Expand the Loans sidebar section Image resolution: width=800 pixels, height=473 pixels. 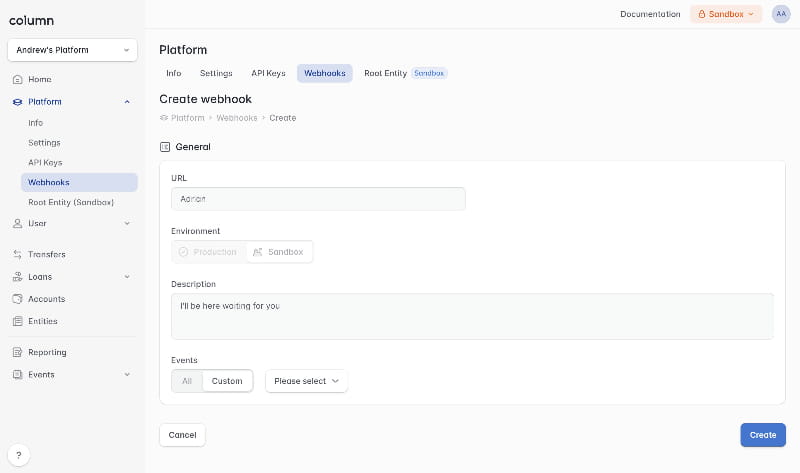(x=127, y=277)
